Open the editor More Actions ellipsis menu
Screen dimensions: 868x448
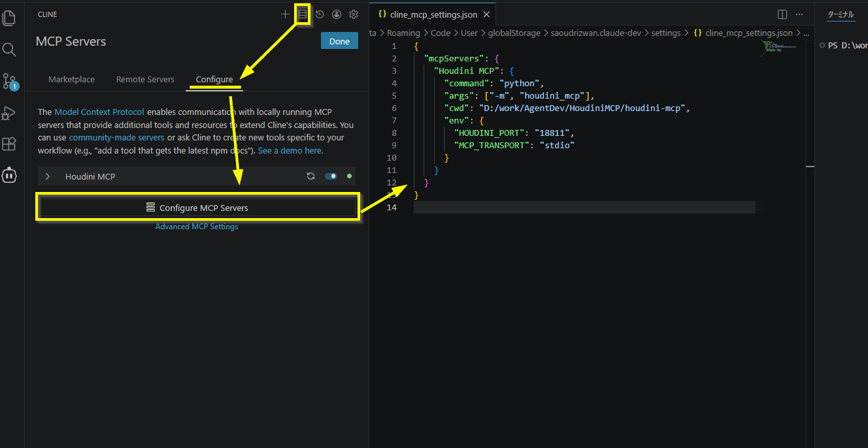[x=799, y=14]
